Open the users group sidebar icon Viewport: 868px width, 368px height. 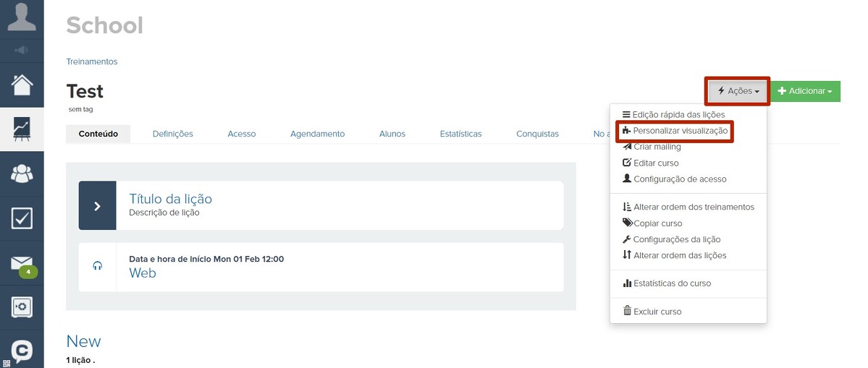[22, 174]
